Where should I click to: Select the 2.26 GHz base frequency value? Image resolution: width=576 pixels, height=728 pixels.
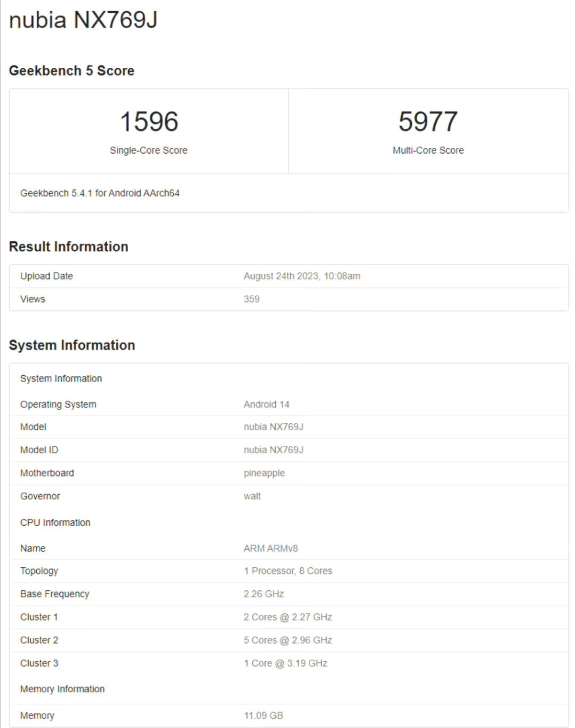pyautogui.click(x=264, y=594)
